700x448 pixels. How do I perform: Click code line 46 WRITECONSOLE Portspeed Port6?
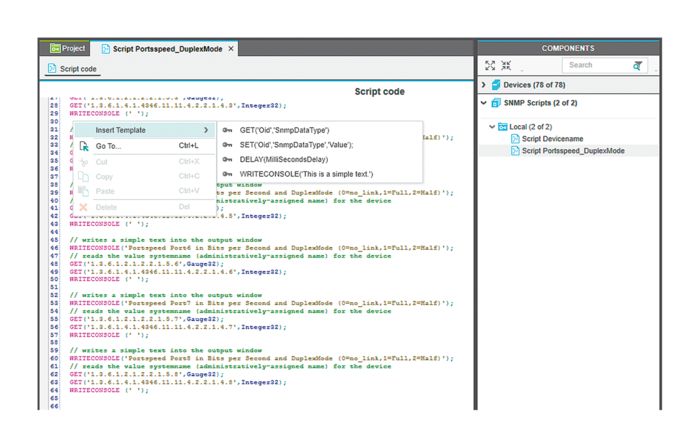pos(261,248)
